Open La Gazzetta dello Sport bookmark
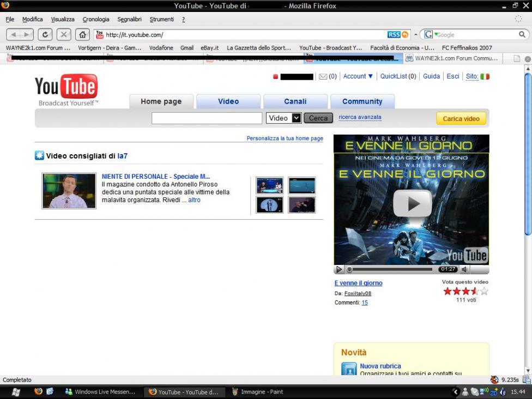The image size is (532, 399). point(259,48)
